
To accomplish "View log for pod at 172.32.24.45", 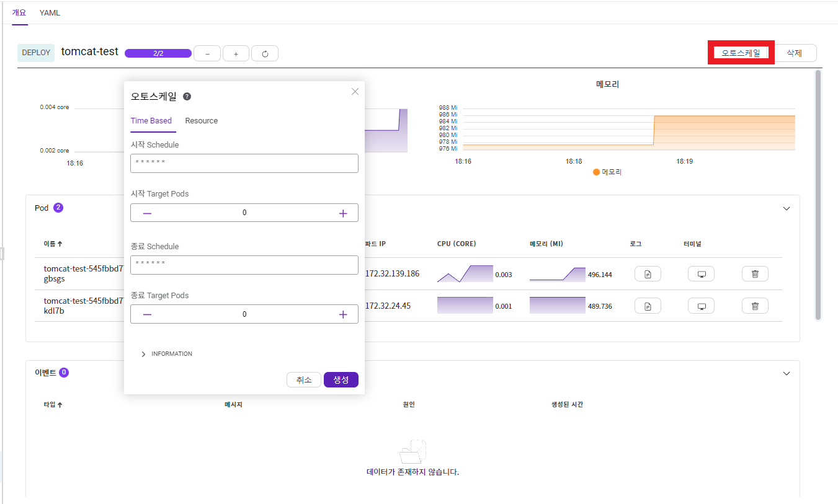I will point(648,306).
